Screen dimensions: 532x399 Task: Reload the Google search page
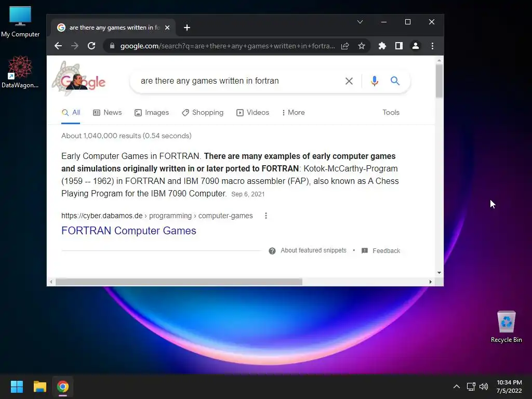tap(91, 46)
